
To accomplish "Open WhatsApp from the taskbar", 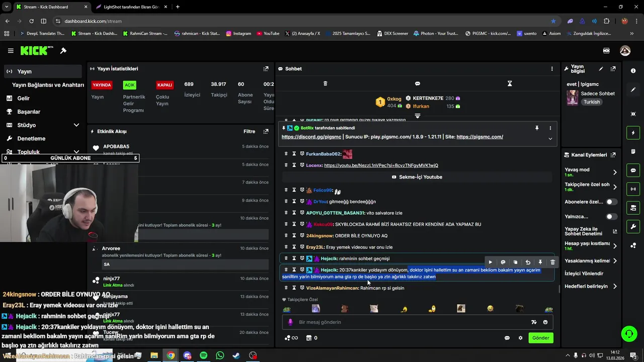I will [220, 355].
